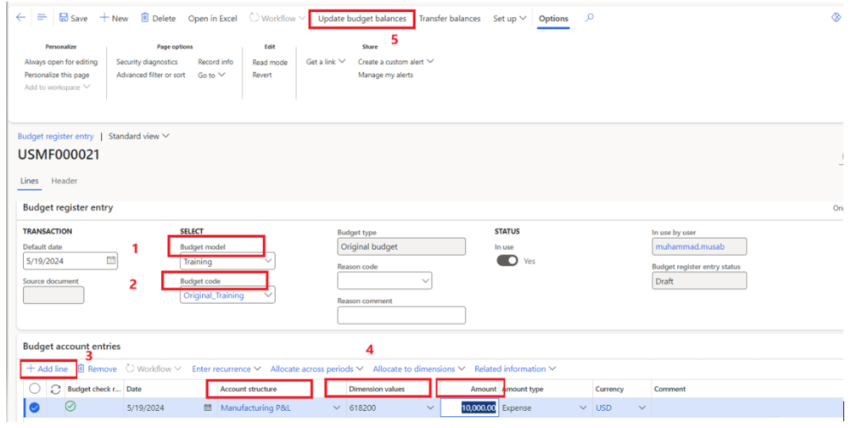Check the select-all circle in grid header
Screen dimensions: 868x428
(34, 388)
